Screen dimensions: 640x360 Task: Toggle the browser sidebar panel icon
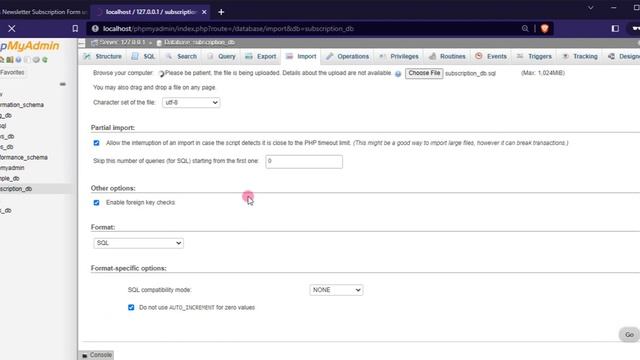point(615,29)
